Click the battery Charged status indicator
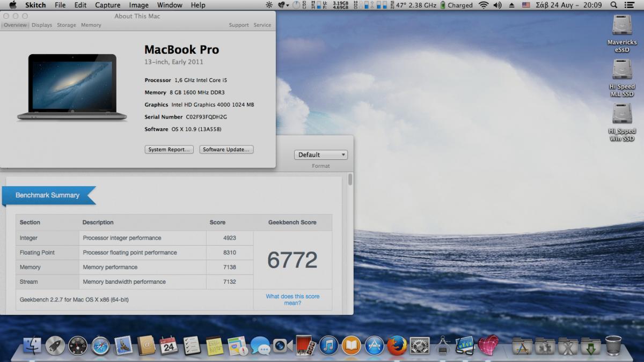 [457, 5]
